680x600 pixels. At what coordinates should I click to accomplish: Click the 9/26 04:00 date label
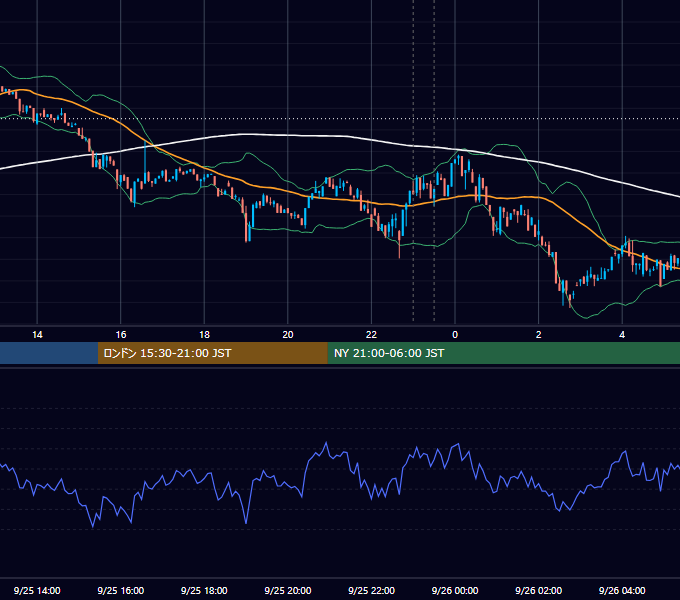622,590
